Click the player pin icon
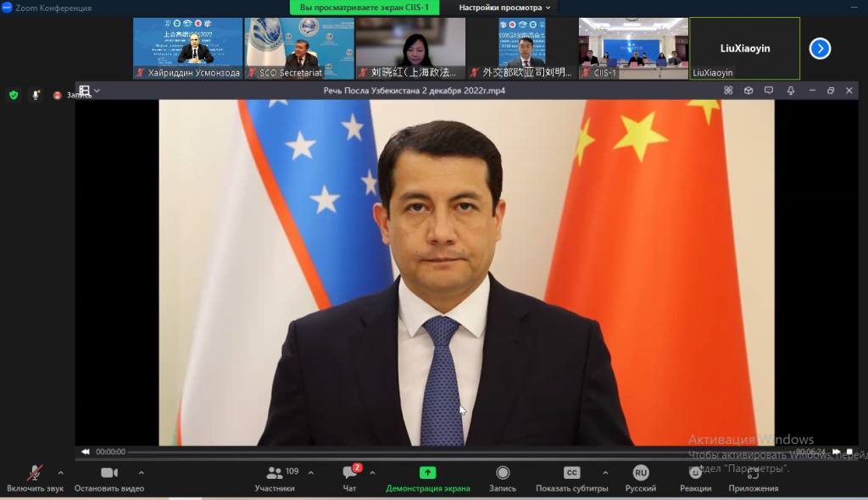This screenshot has height=500, width=868. pos(791,91)
